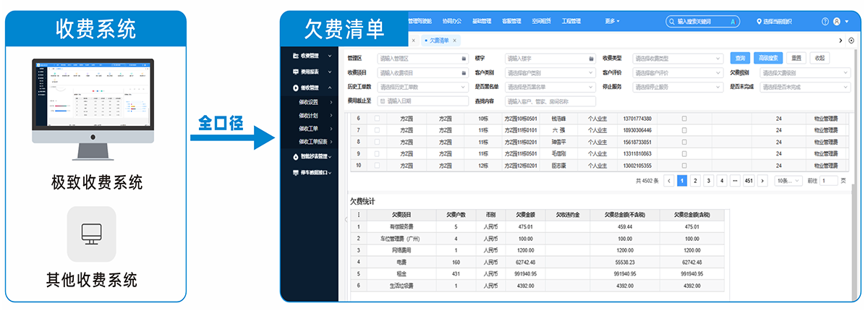Click the 重置 button

796,58
